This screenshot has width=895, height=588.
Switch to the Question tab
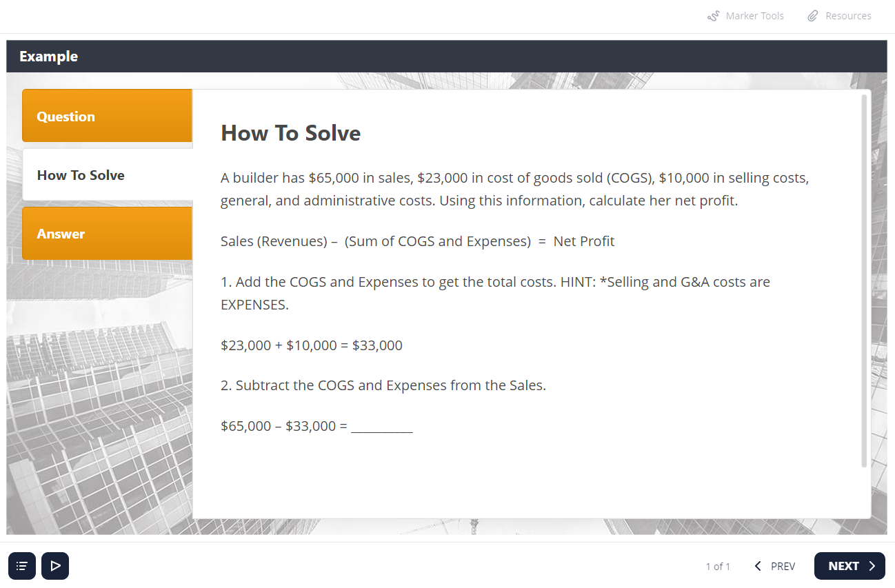click(x=107, y=116)
